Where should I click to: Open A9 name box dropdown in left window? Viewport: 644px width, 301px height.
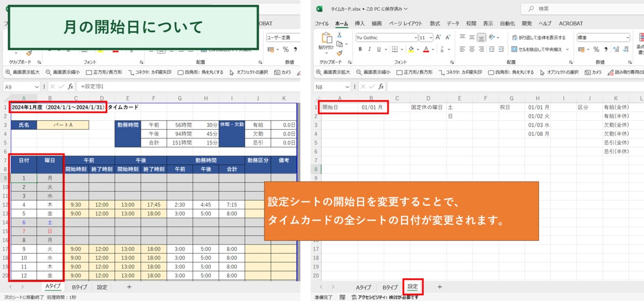[36, 86]
